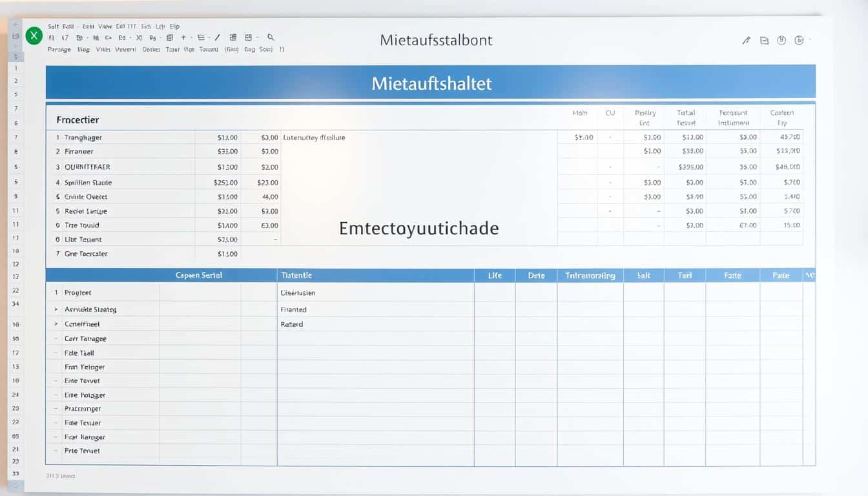Viewport: 868px width, 496px height.
Task: Click the pen edit icon at top right
Action: tap(746, 41)
